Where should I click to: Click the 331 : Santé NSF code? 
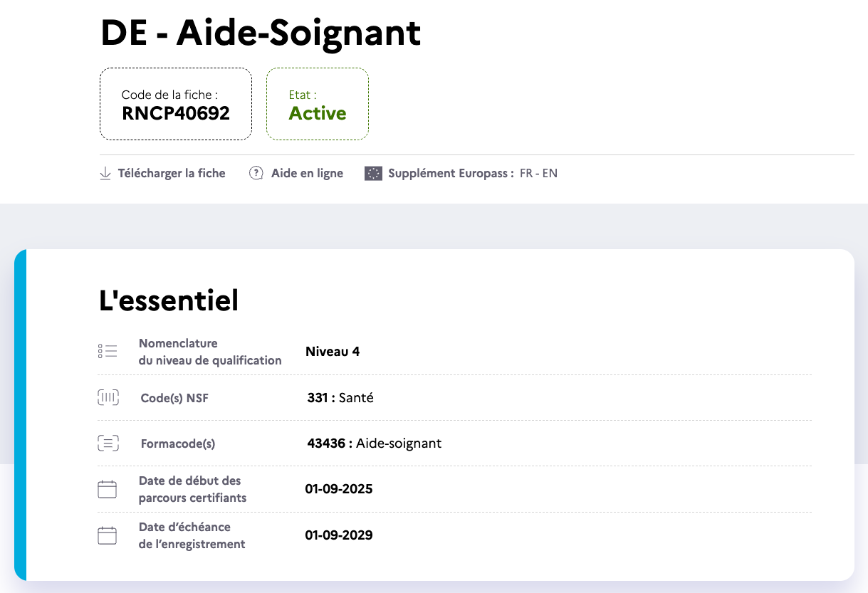tap(340, 398)
